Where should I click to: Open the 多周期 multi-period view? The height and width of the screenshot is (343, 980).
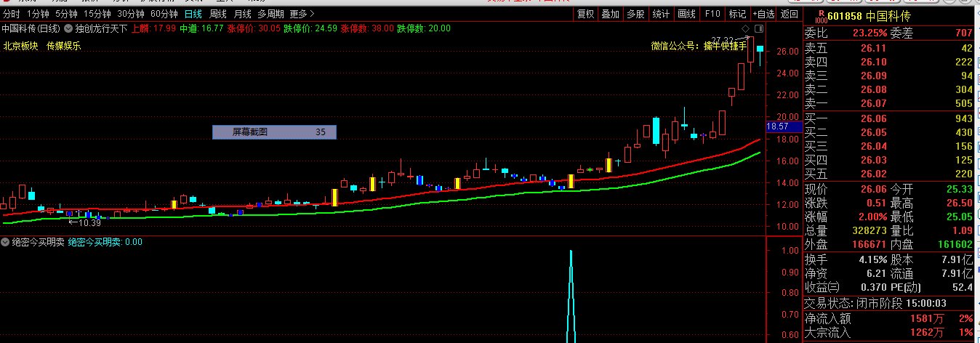[271, 14]
